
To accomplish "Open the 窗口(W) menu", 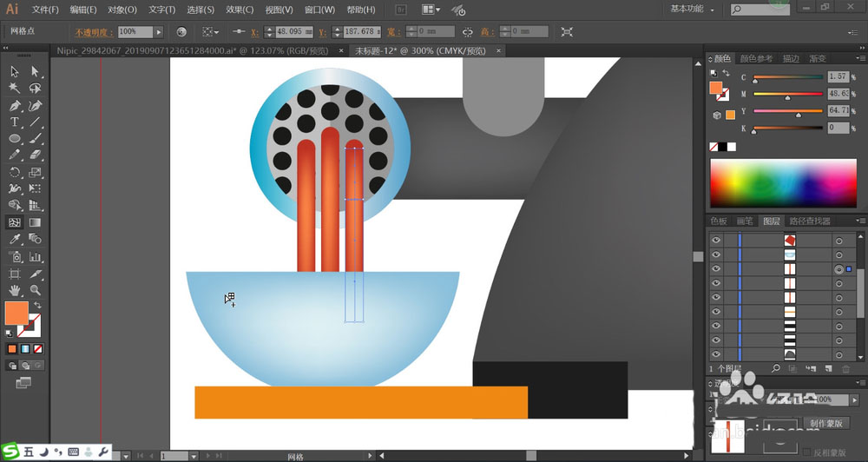I will coord(320,10).
